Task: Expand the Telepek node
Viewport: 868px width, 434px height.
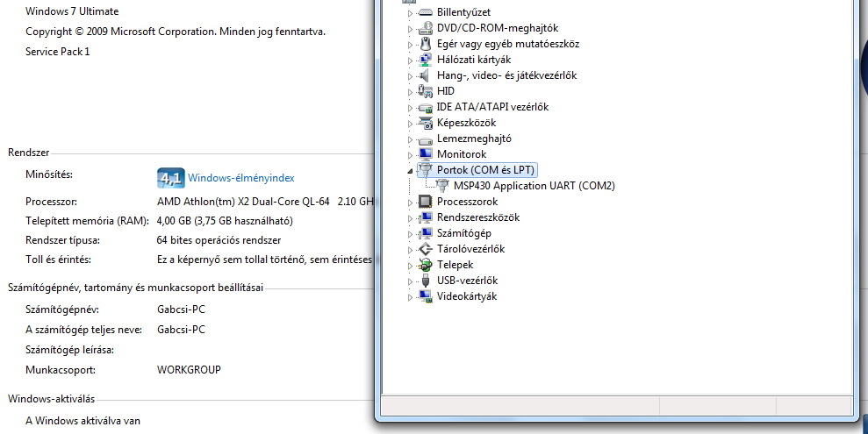Action: click(410, 266)
